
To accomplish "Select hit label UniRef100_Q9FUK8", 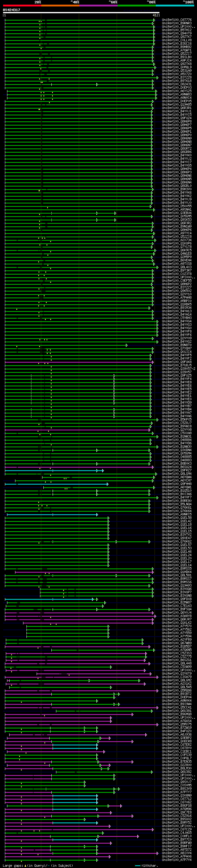I will (176, 362).
